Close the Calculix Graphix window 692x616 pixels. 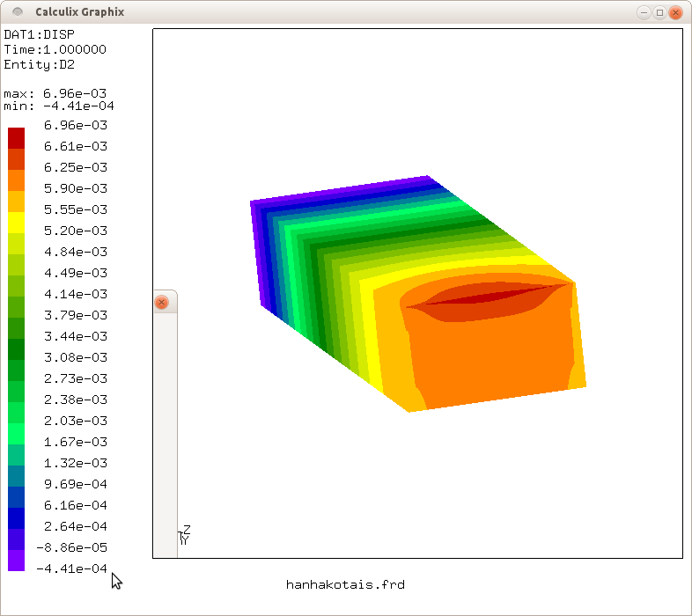[x=675, y=12]
